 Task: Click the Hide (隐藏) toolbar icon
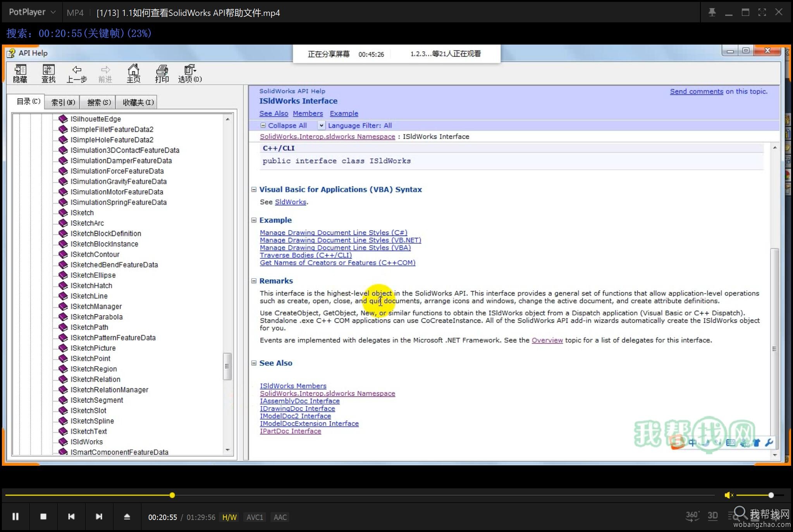tap(20, 74)
